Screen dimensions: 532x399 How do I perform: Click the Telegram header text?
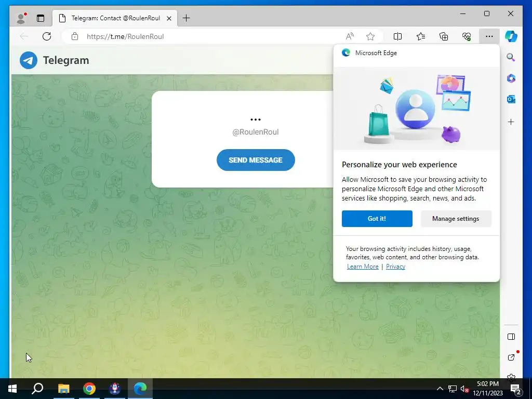(x=66, y=60)
